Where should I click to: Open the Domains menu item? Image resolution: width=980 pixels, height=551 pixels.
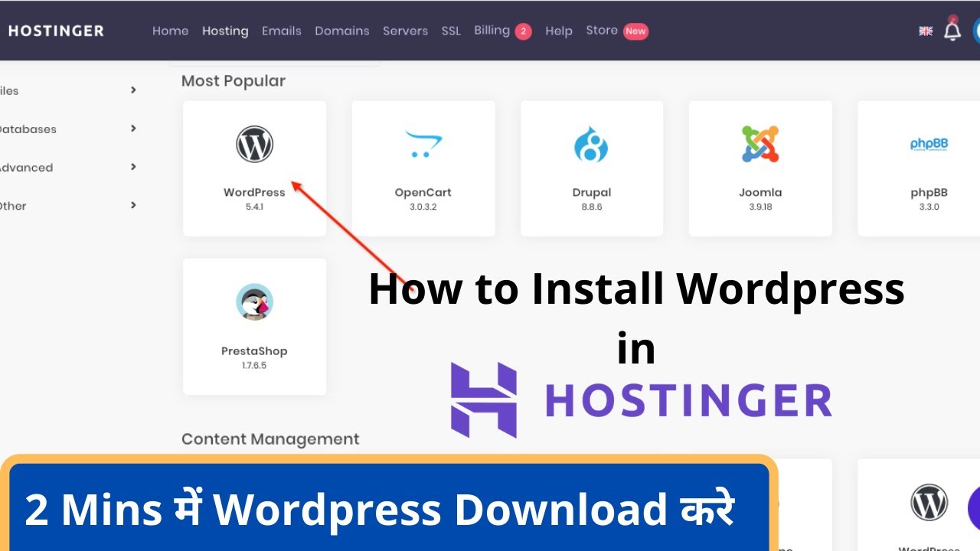[342, 31]
